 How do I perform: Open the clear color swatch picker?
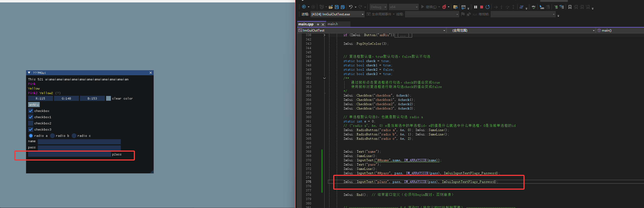[108, 98]
